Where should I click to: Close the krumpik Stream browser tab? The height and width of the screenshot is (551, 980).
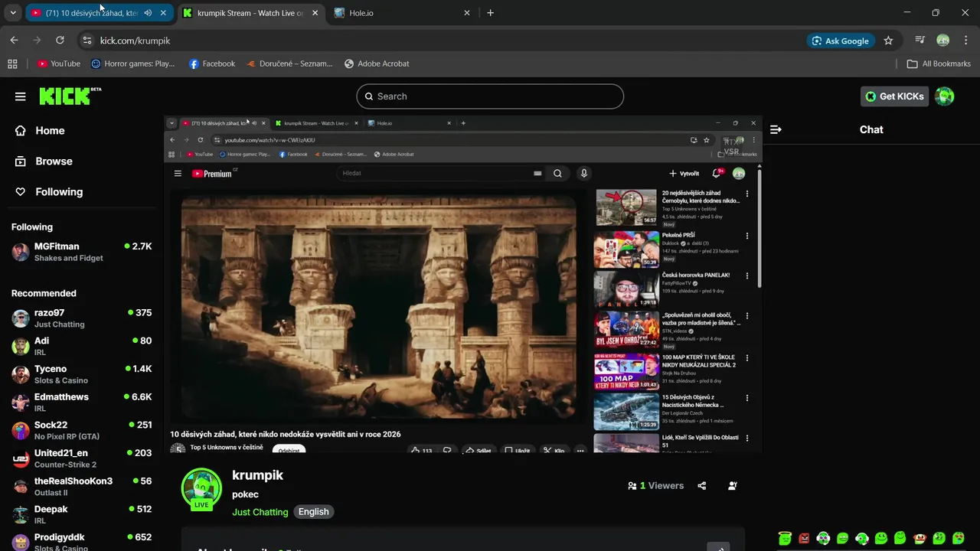click(315, 13)
